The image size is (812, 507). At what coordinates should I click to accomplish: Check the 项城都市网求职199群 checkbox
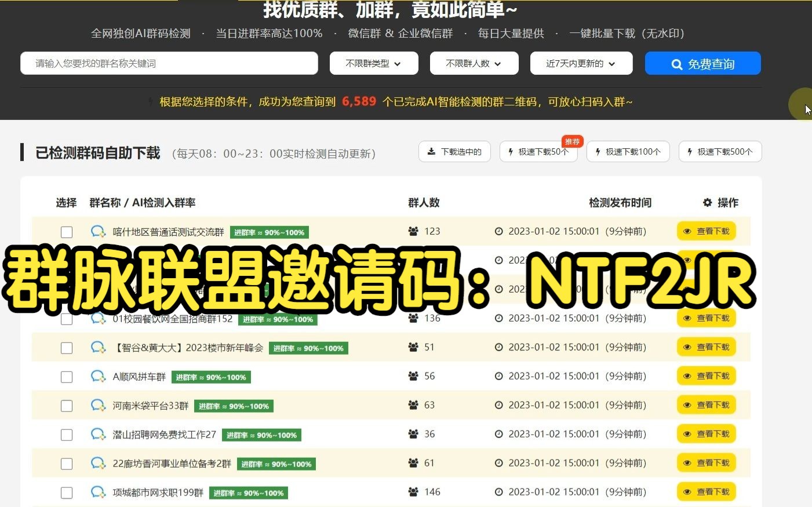[67, 493]
